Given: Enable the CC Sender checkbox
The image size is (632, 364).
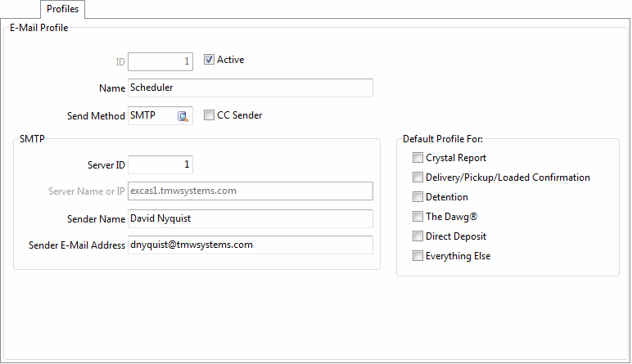Looking at the screenshot, I should pos(210,115).
